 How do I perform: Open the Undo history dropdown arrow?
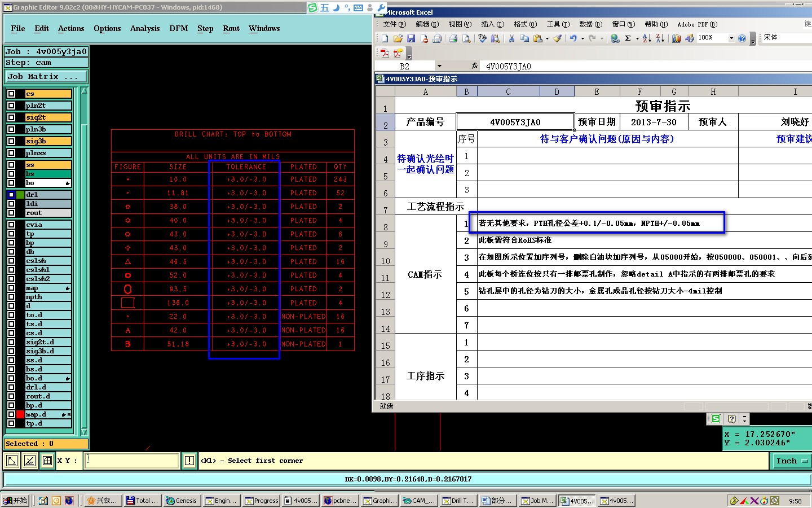tap(582, 38)
